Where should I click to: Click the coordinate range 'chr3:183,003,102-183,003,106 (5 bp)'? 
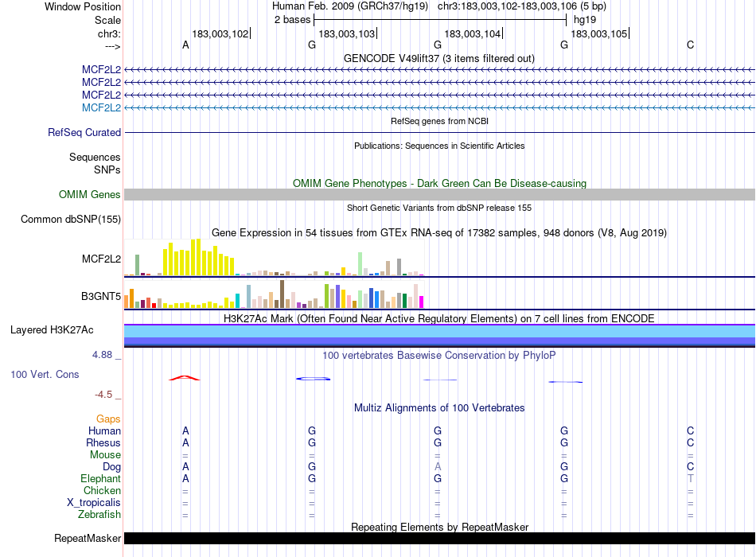click(x=522, y=6)
